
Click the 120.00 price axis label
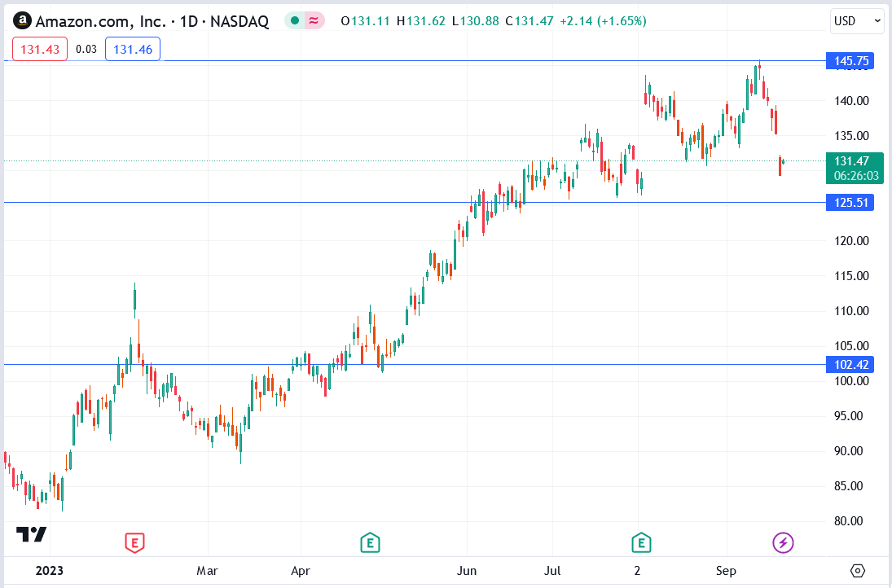pyautogui.click(x=851, y=240)
